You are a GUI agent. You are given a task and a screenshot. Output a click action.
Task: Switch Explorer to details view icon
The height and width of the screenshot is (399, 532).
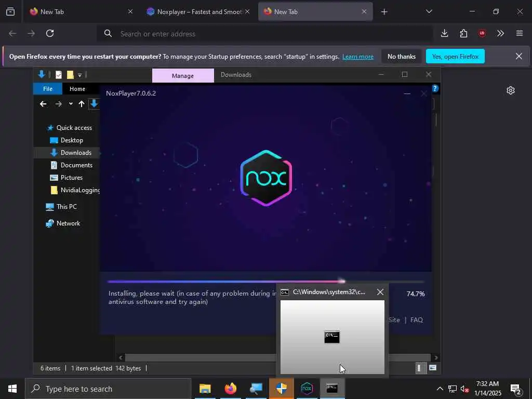pos(419,368)
